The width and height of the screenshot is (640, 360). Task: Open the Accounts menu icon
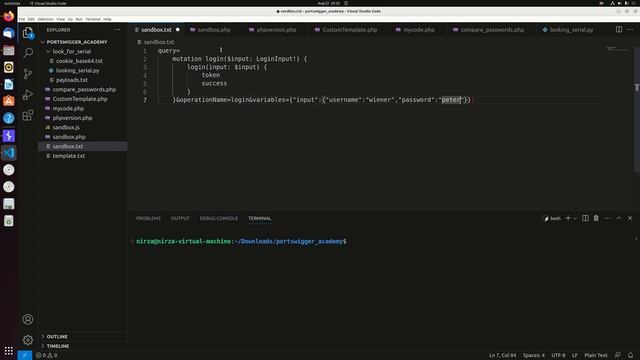pyautogui.click(x=28, y=319)
